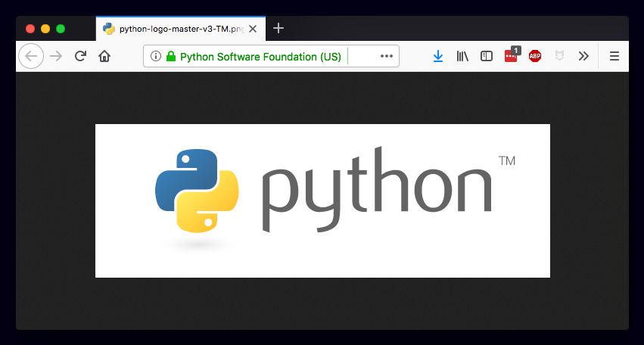Image resolution: width=644 pixels, height=345 pixels.
Task: Minimize the window with yellow button
Action: pyautogui.click(x=45, y=29)
